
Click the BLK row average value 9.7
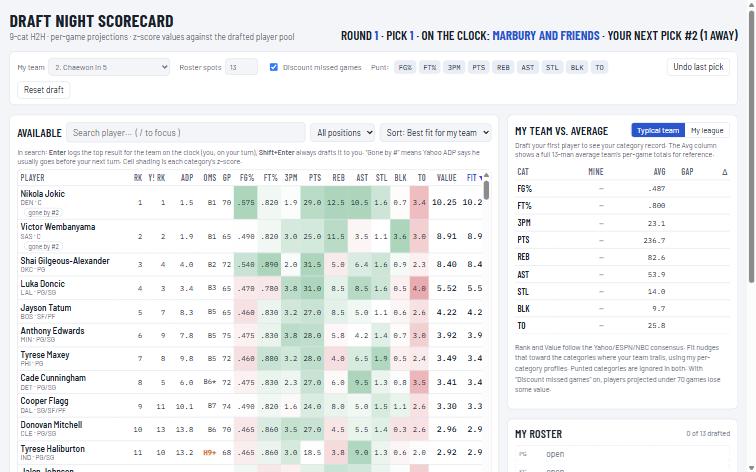659,309
